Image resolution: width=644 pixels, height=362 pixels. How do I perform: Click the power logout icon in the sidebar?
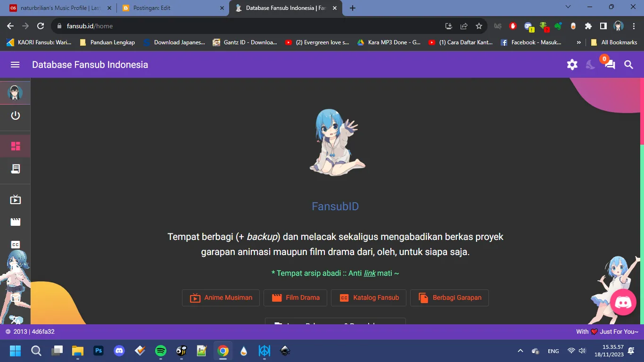(x=16, y=115)
